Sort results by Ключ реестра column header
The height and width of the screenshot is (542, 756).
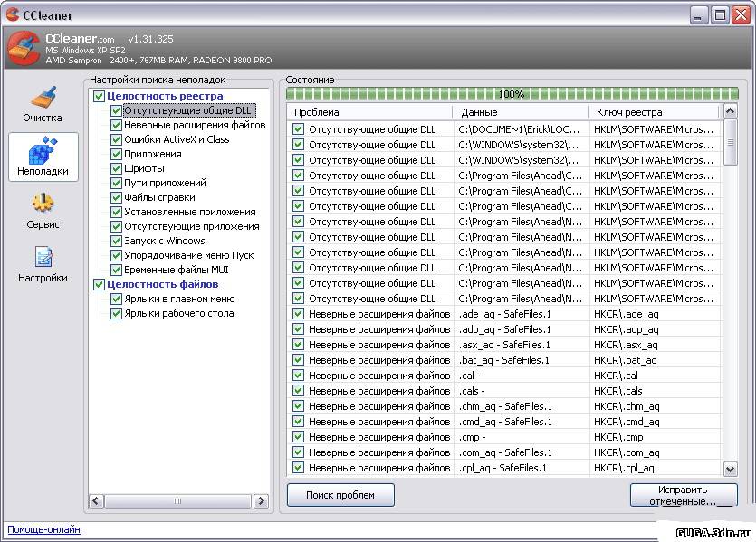(655, 112)
